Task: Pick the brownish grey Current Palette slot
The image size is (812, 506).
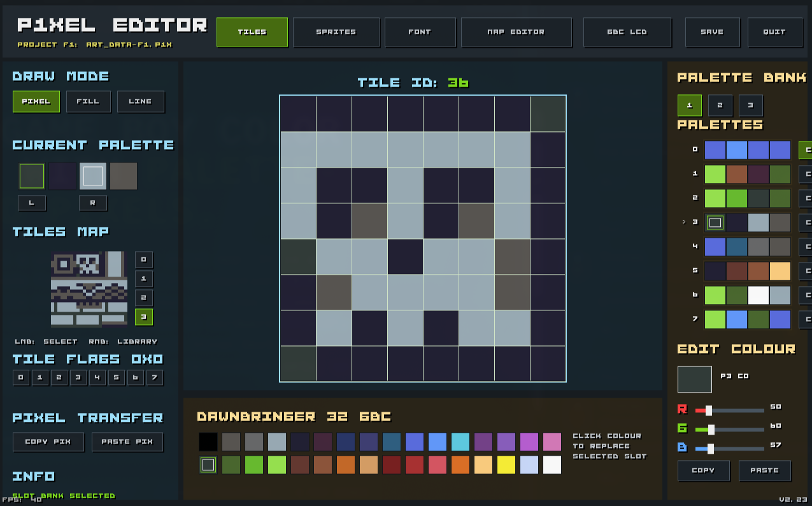Action: point(124,176)
